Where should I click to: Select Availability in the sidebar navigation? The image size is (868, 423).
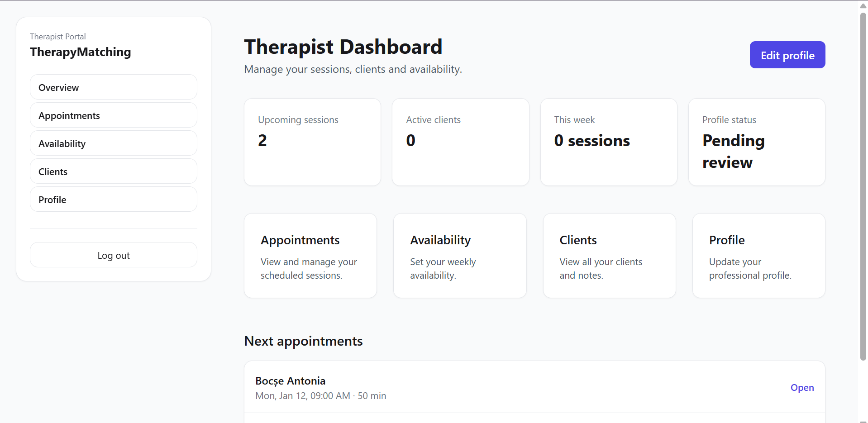point(113,143)
